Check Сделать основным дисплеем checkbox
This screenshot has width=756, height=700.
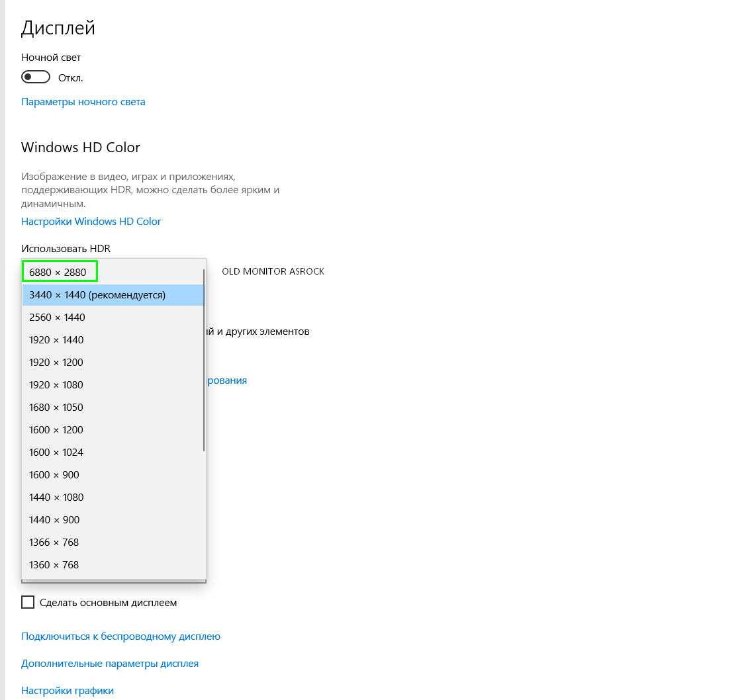[28, 603]
